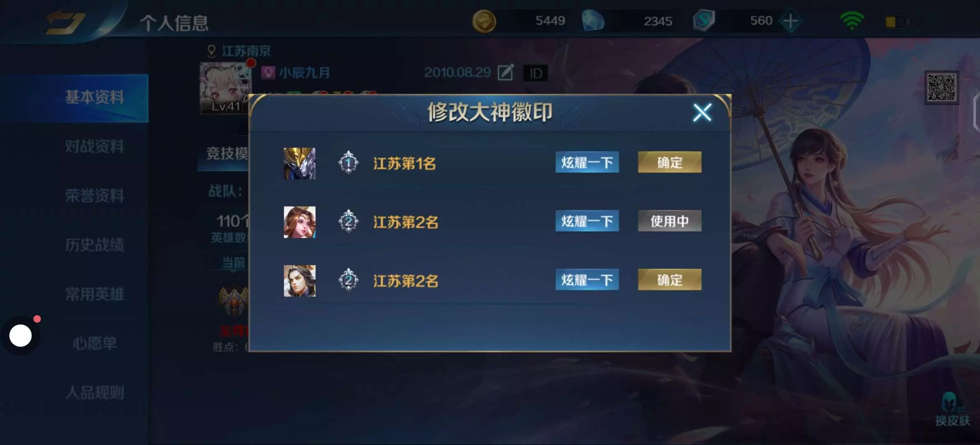Confirm the 江苏第1名 emblem with 确定
The image size is (980, 445).
(x=669, y=162)
